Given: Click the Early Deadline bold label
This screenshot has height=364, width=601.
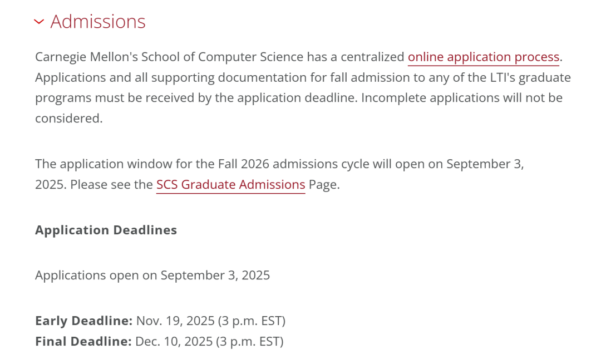Looking at the screenshot, I should point(83,321).
